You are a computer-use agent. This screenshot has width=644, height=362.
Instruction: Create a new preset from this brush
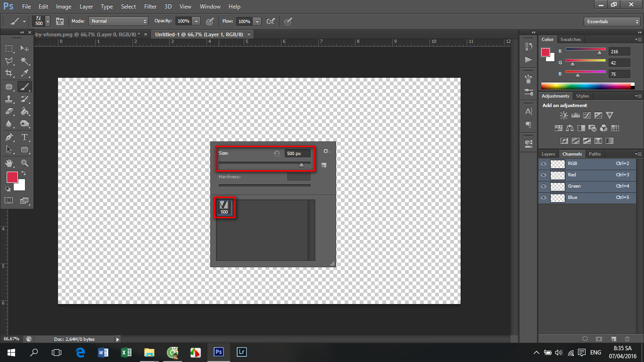pyautogui.click(x=324, y=165)
